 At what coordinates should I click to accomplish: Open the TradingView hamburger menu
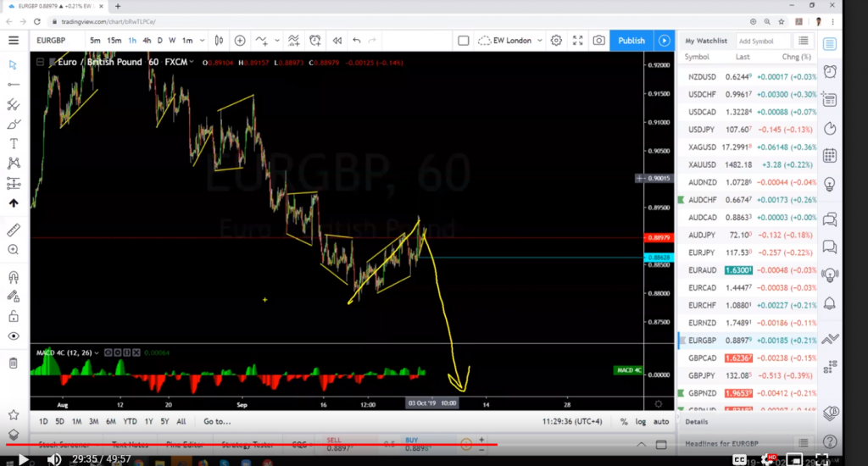point(14,41)
